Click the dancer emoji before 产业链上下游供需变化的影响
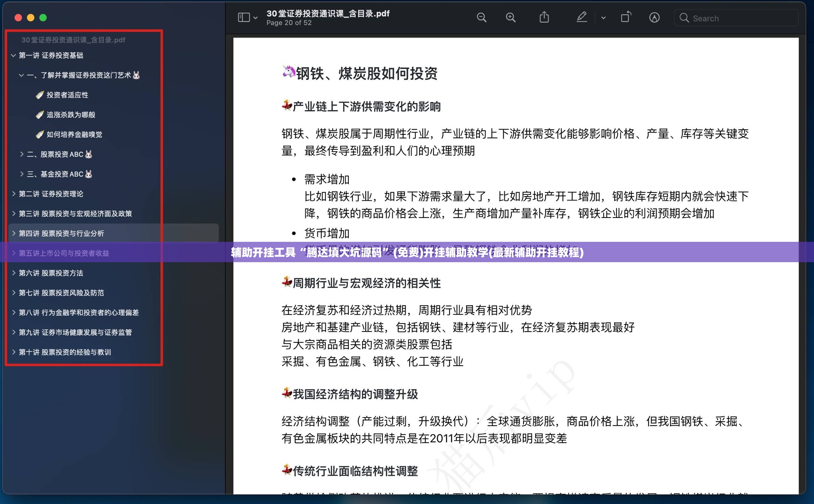Viewport: 814px width, 504px height. coord(287,105)
